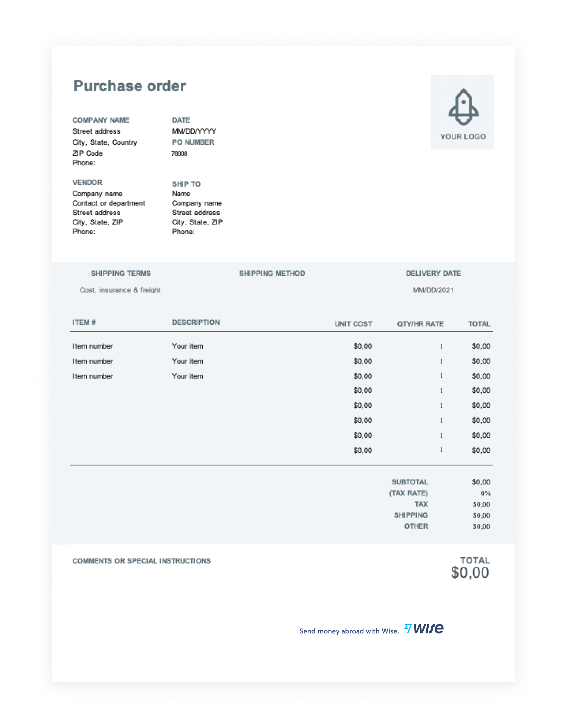
Task: Click the 'UNIT COST' column header
Action: pyautogui.click(x=353, y=324)
